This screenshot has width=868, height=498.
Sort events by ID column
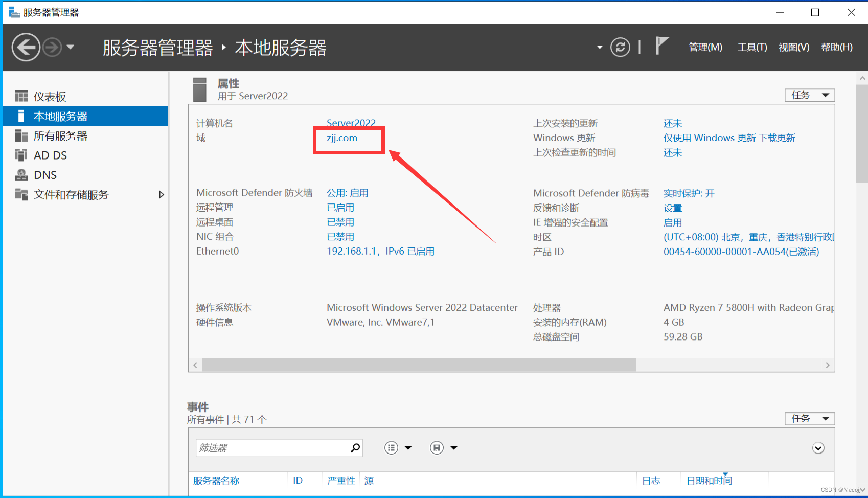298,481
